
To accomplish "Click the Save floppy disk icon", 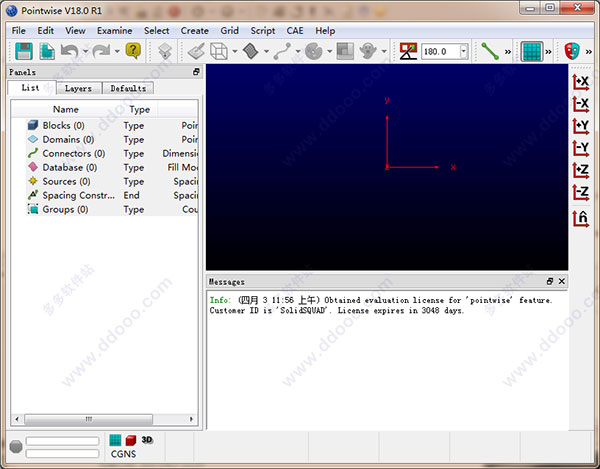I will pyautogui.click(x=24, y=51).
